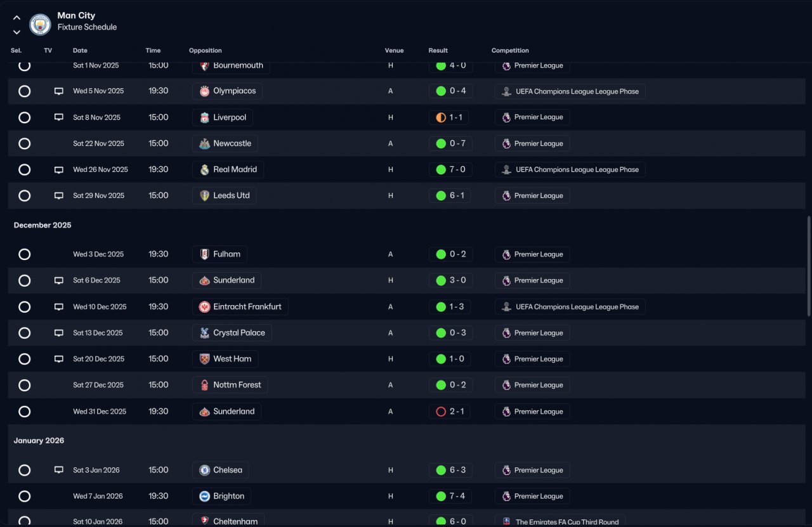The image size is (812, 527).
Task: Sort by the Competition column header
Action: point(510,51)
